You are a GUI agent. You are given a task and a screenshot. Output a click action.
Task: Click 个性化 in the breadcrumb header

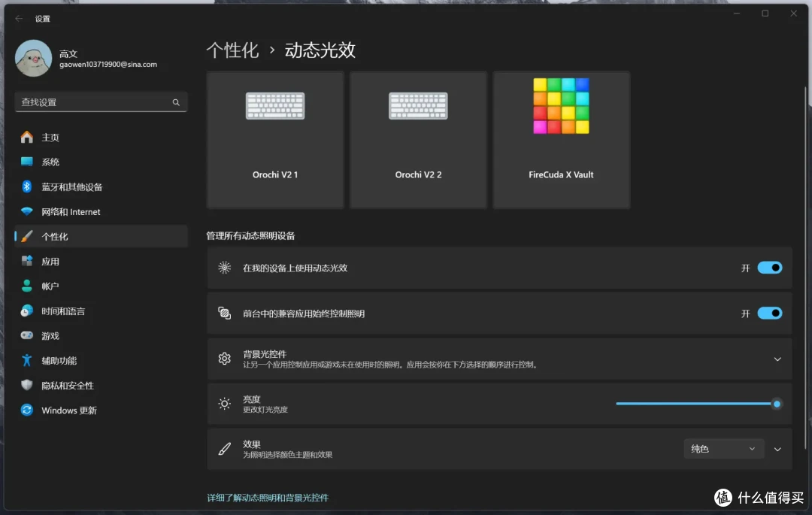(x=232, y=50)
